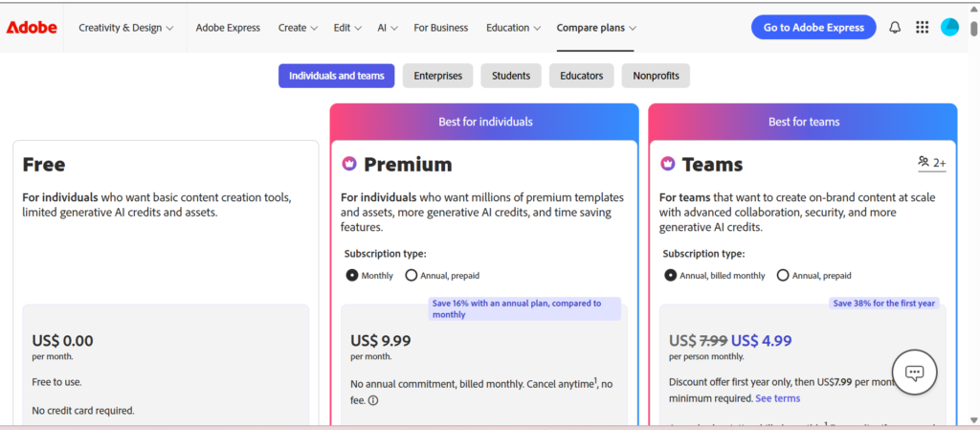Open Adobe Express nav item
This screenshot has width=980, height=430.
pyautogui.click(x=228, y=28)
